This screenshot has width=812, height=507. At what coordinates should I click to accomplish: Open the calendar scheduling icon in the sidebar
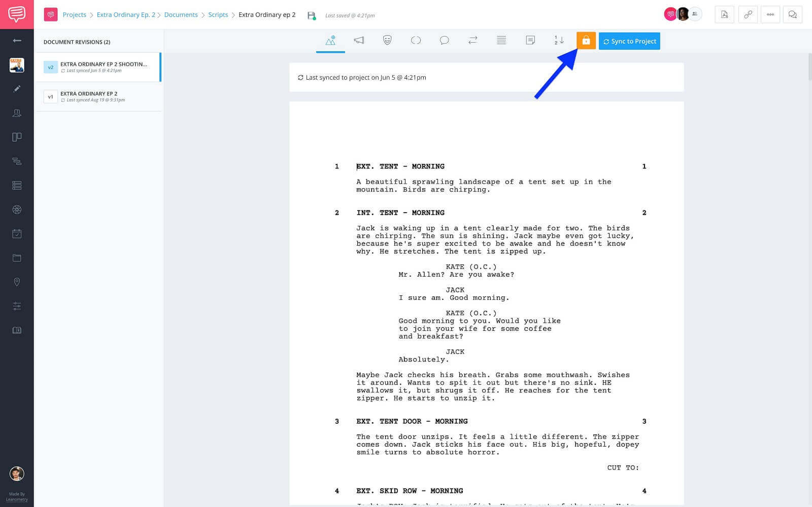(x=17, y=233)
